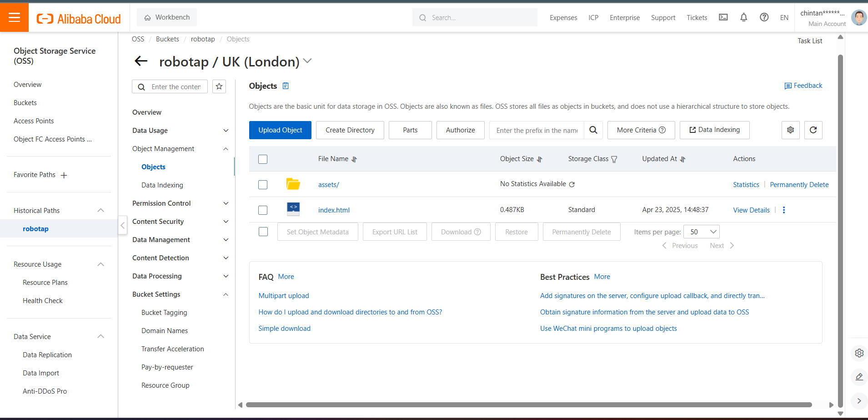
Task: Select the assets/ row checkbox
Action: click(x=263, y=185)
